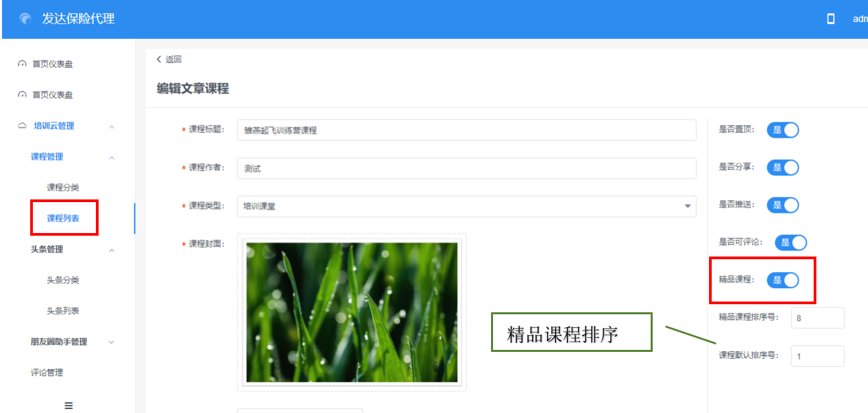Click the first 首页仪表盘 dashboard icon
This screenshot has height=413, width=868.
click(22, 64)
